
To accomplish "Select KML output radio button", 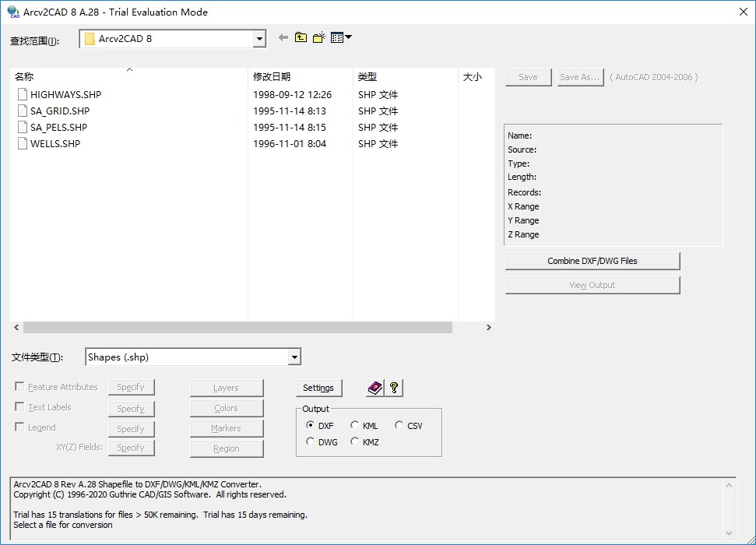I will coord(354,425).
